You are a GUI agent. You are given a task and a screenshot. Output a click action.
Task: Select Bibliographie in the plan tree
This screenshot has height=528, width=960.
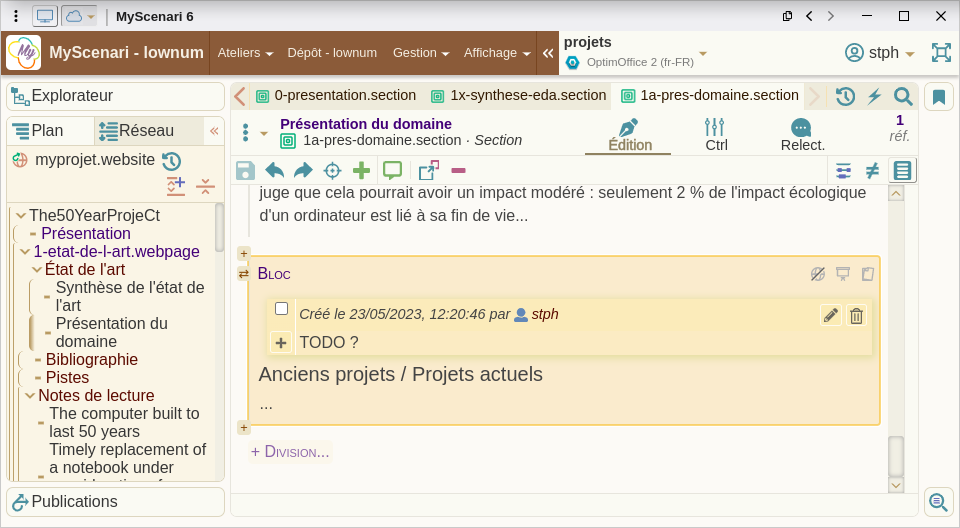pos(91,360)
